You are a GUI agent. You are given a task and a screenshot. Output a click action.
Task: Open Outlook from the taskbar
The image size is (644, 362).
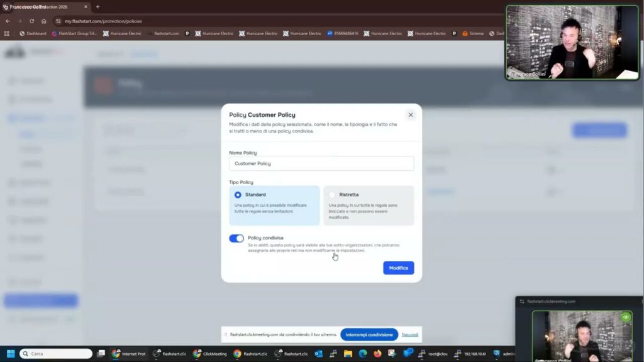tap(318, 353)
